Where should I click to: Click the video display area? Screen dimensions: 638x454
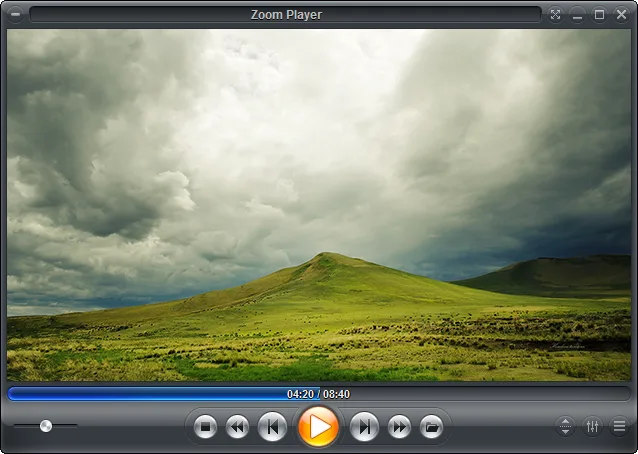tap(319, 205)
